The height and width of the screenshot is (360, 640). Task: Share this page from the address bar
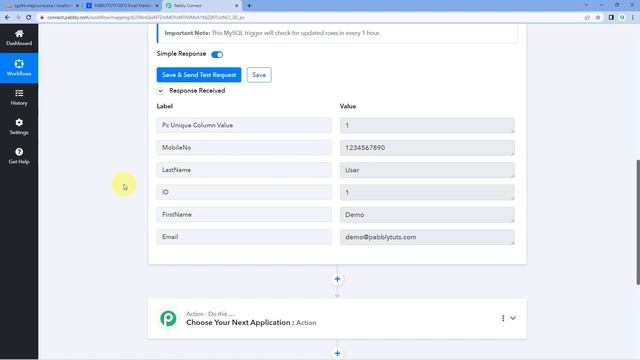(x=587, y=18)
